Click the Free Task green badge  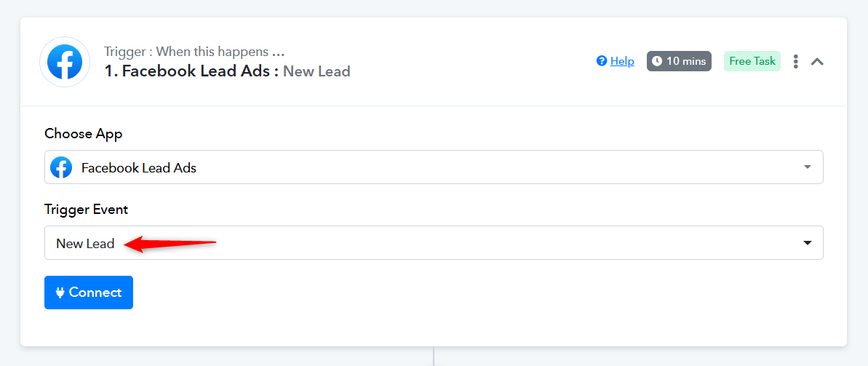coord(752,61)
